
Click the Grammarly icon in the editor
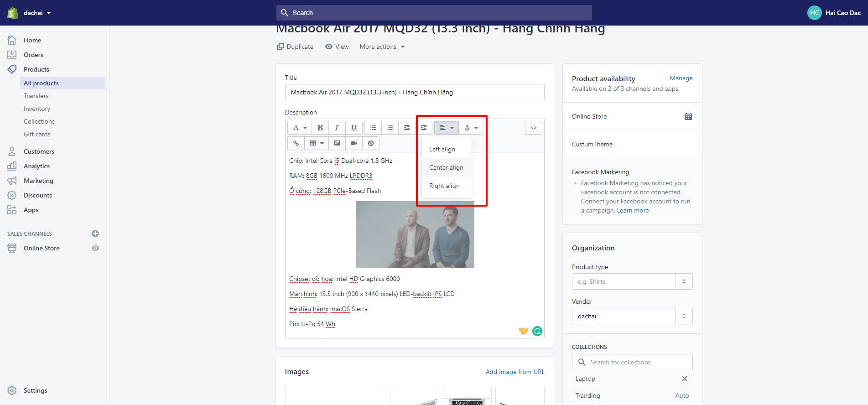[537, 331]
